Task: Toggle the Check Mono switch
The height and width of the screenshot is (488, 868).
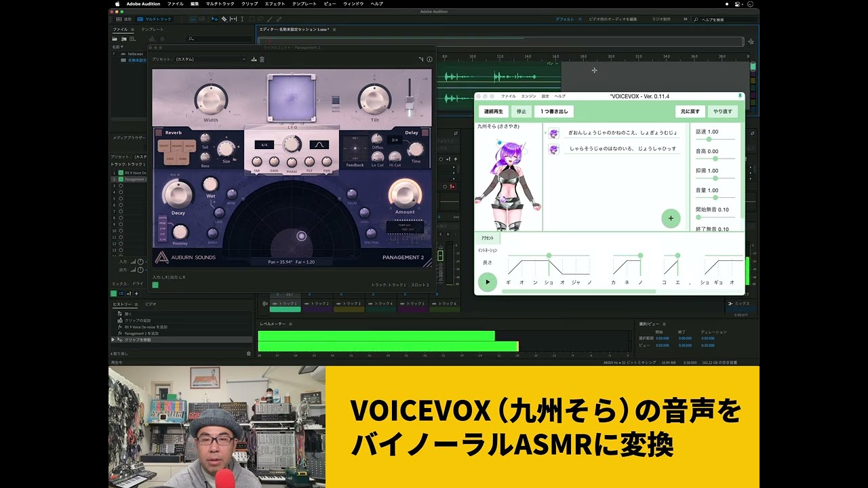Action: [336, 100]
